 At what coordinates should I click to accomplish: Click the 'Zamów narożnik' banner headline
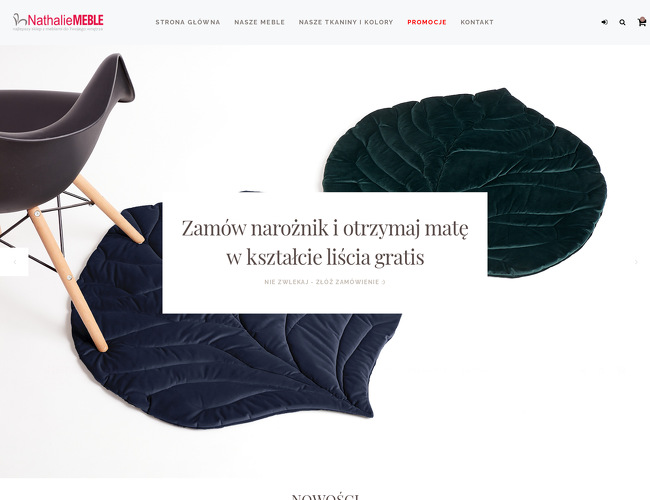tap(325, 243)
